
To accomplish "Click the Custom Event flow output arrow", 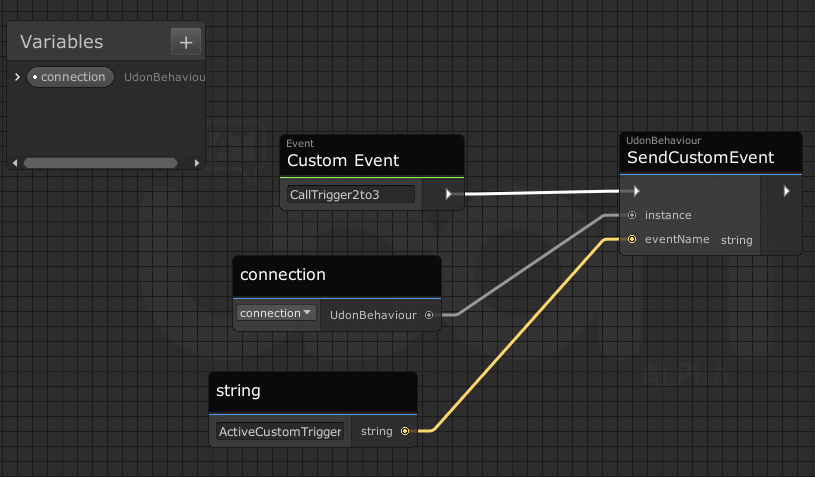I will coord(447,194).
